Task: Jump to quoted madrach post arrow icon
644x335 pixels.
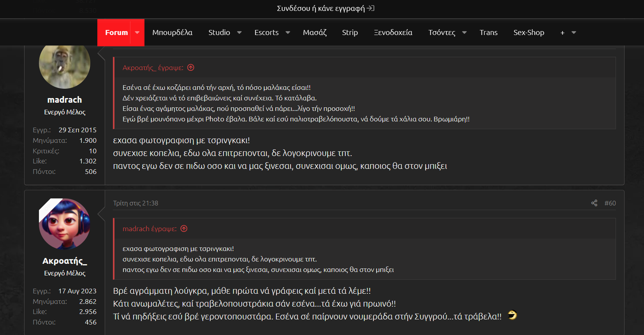Action: [184, 229]
